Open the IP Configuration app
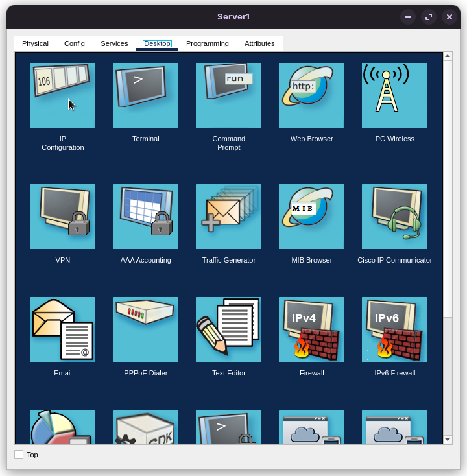Screen dimensions: 467x476 point(62,95)
